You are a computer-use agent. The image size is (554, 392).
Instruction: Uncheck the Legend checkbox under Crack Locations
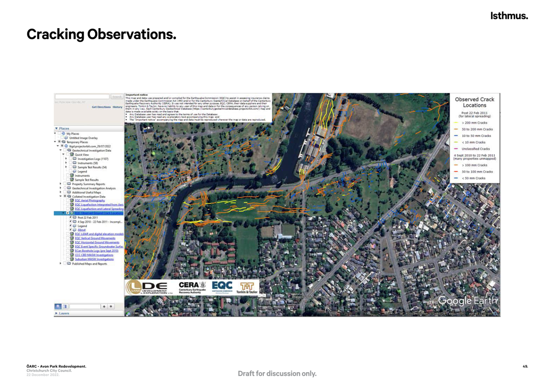[71, 226]
